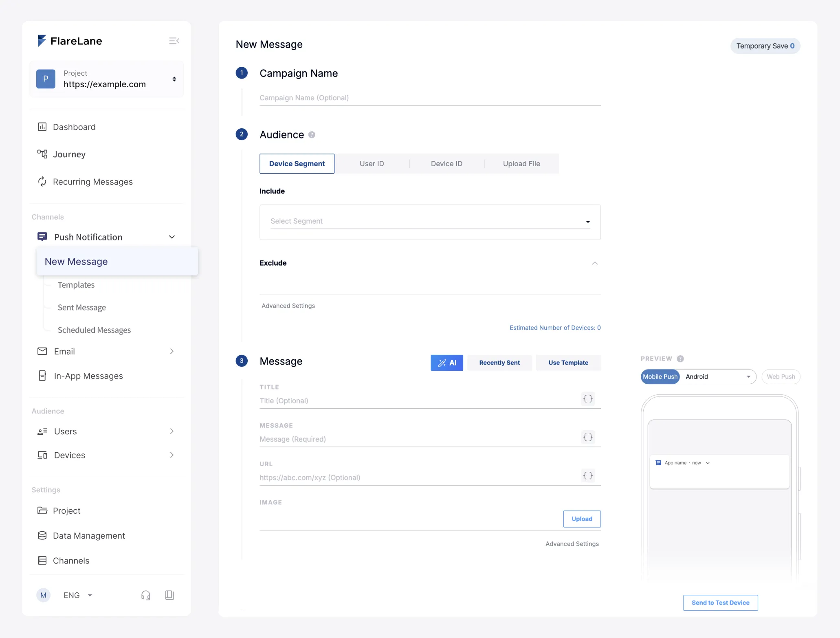Click the Preview help question icon
840x638 pixels.
coord(680,359)
